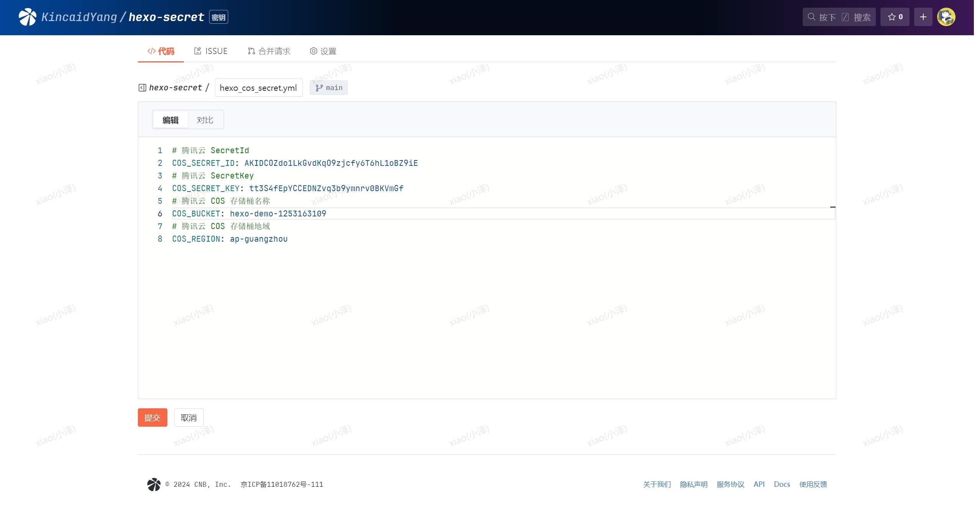Screen dimensions: 980x514
Task: Open the 设置 tab
Action: (x=323, y=51)
